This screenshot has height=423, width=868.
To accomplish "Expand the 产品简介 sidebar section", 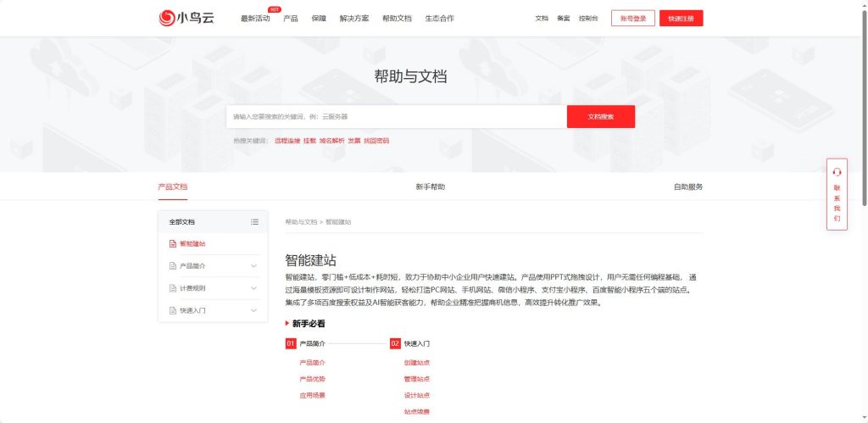I will pyautogui.click(x=254, y=266).
